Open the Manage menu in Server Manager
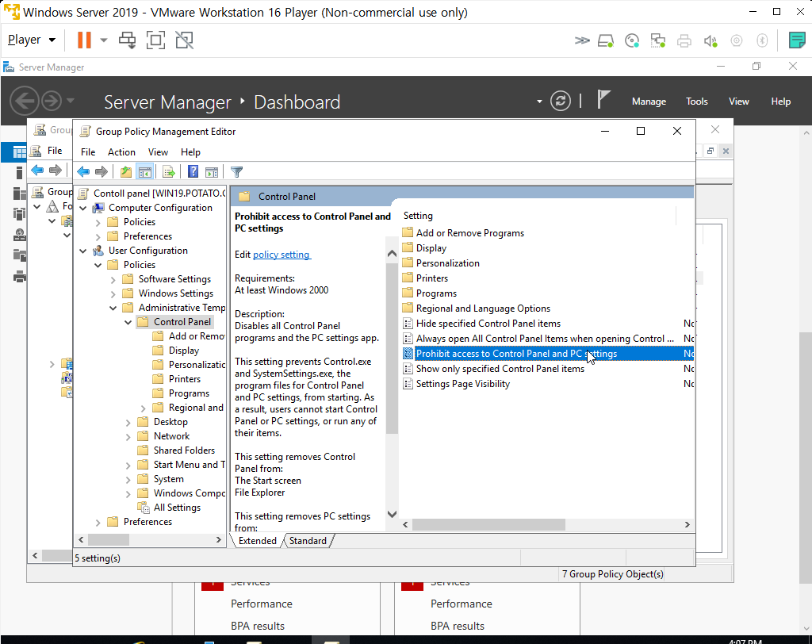Image resolution: width=812 pixels, height=644 pixels. [x=649, y=102]
